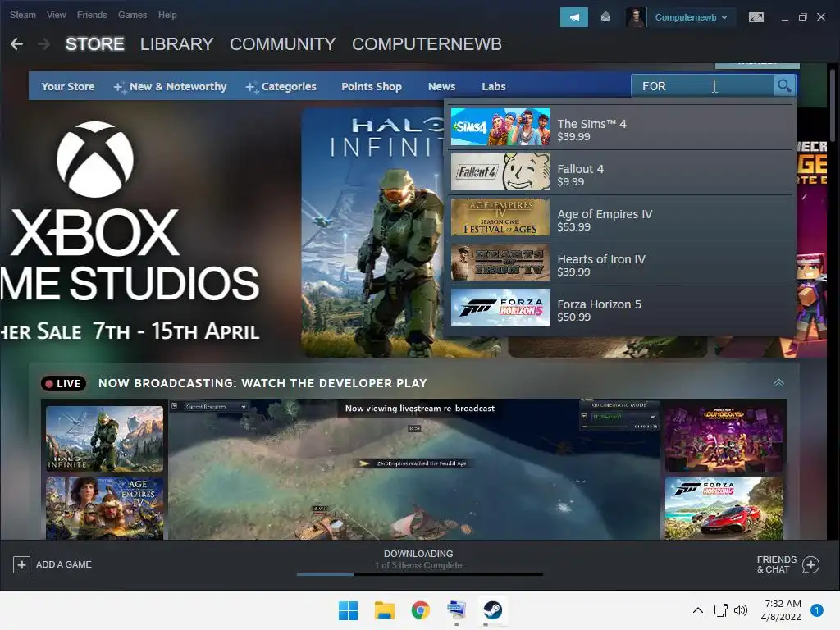The height and width of the screenshot is (630, 840).
Task: Open the Points Shop link
Action: [x=372, y=86]
